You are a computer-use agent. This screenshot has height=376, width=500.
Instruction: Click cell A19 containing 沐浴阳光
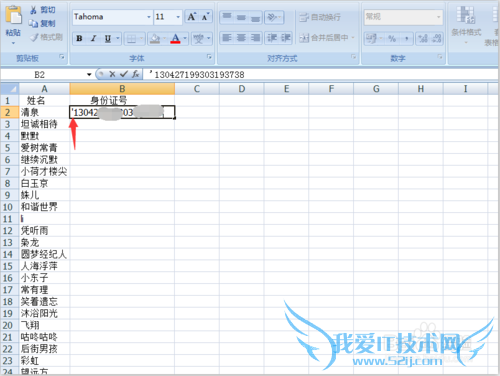pyautogui.click(x=44, y=313)
